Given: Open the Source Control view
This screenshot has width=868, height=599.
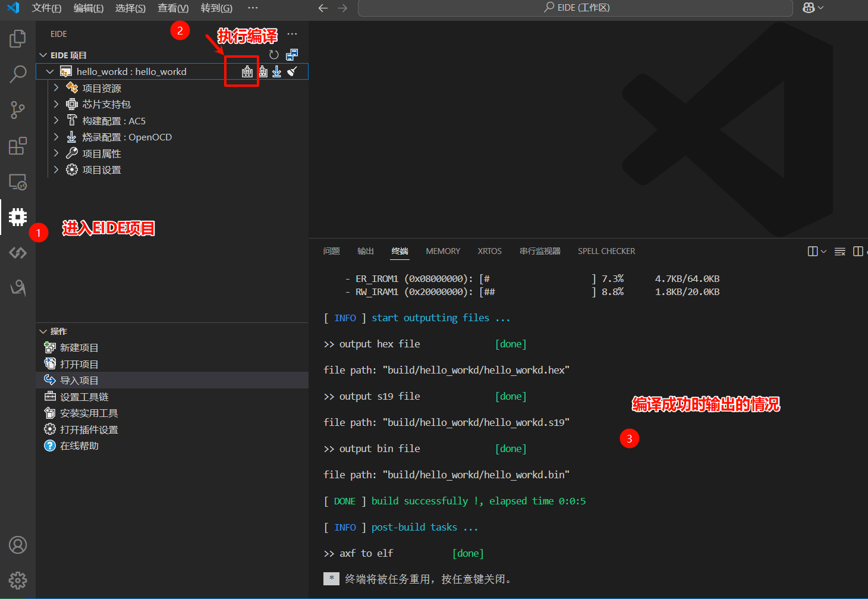Looking at the screenshot, I should click(18, 110).
